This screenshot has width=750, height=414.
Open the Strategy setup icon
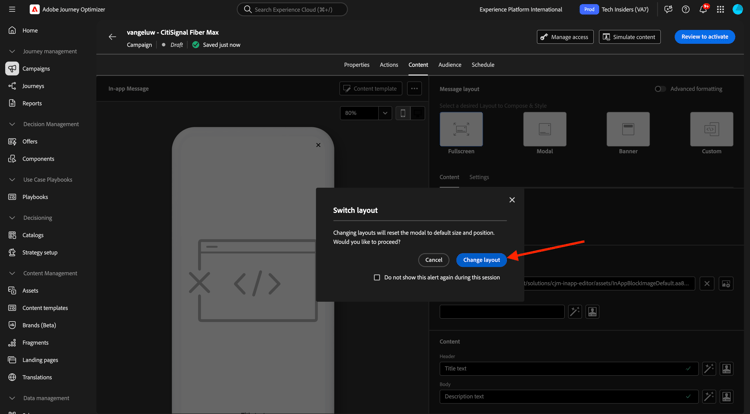[12, 252]
